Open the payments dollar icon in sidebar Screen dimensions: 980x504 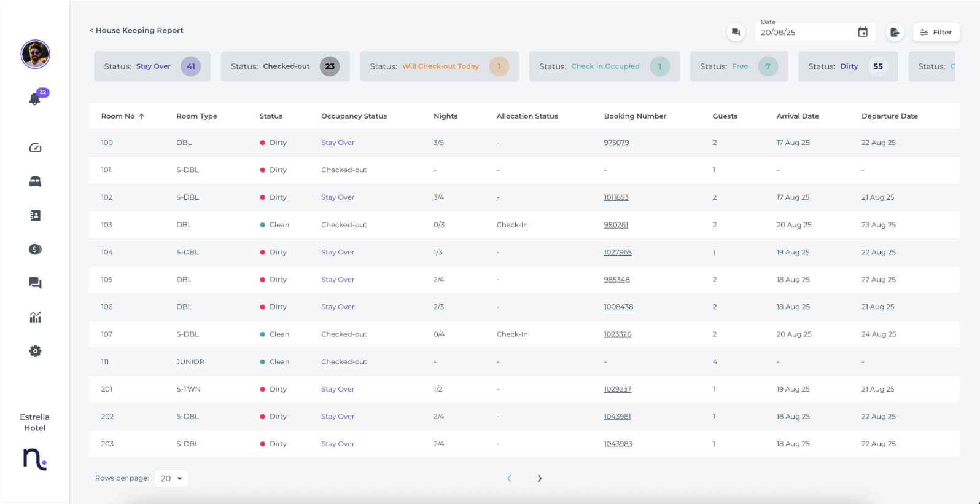coord(35,249)
